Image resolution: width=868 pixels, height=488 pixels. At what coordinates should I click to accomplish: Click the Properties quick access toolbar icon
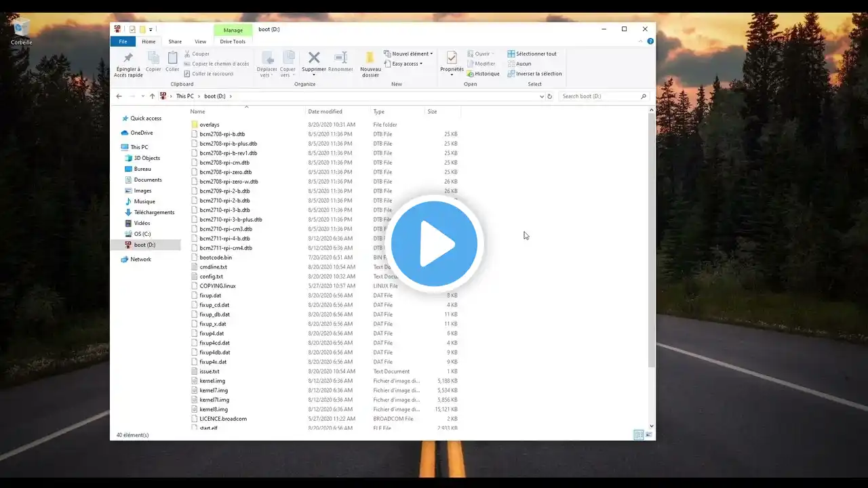tap(132, 29)
